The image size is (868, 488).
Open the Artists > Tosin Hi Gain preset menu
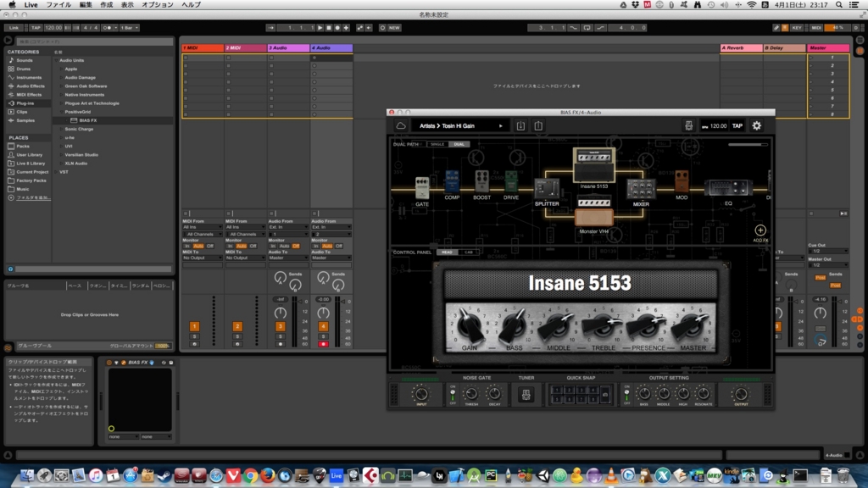coord(460,125)
